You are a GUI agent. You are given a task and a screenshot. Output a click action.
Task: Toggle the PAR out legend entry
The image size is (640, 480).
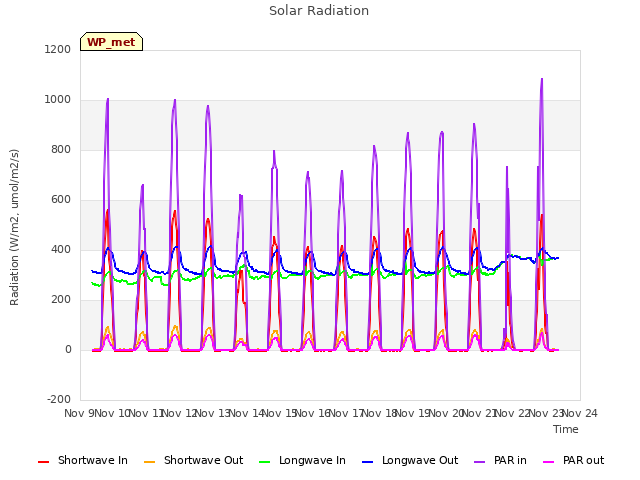[573, 460]
